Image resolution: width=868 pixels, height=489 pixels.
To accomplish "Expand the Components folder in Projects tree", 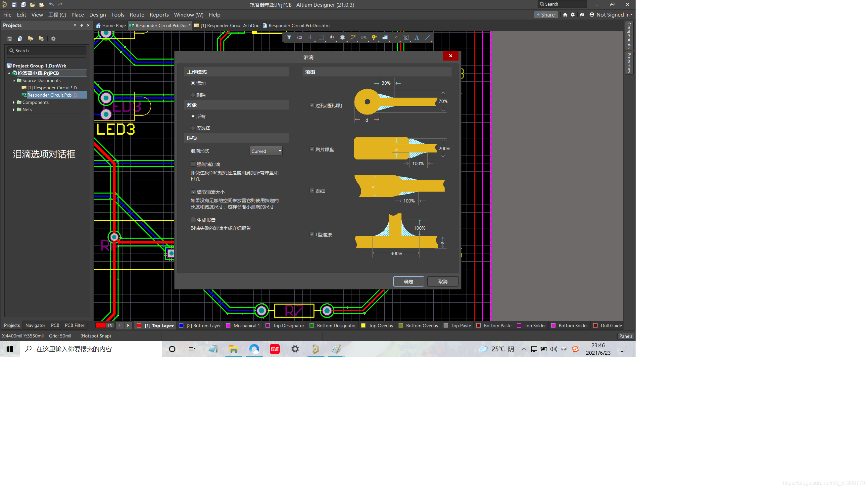I will coord(14,102).
